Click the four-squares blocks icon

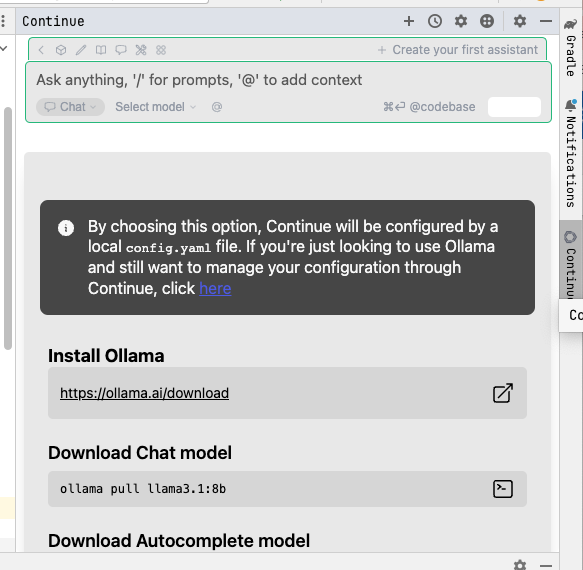[161, 50]
